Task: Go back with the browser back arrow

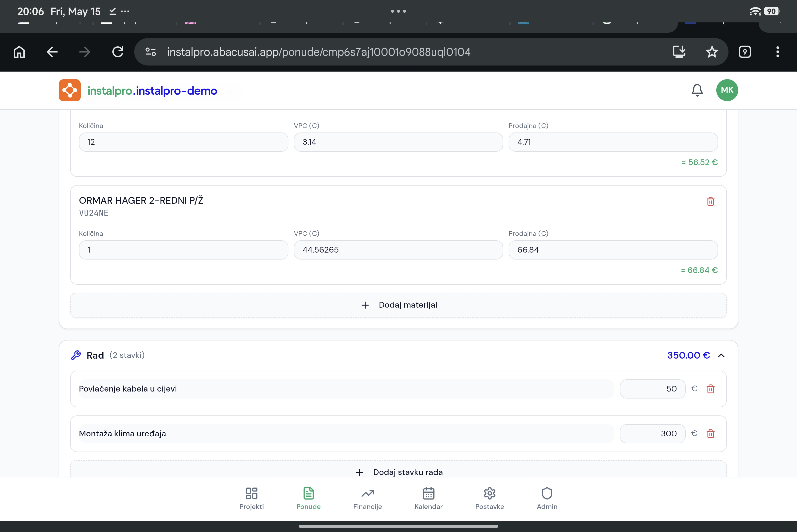Action: click(x=52, y=52)
